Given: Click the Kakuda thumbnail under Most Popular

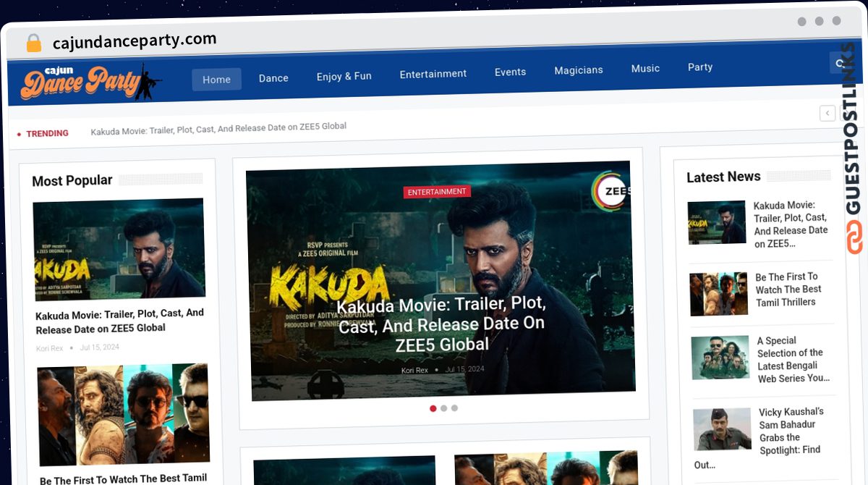Looking at the screenshot, I should coord(119,250).
